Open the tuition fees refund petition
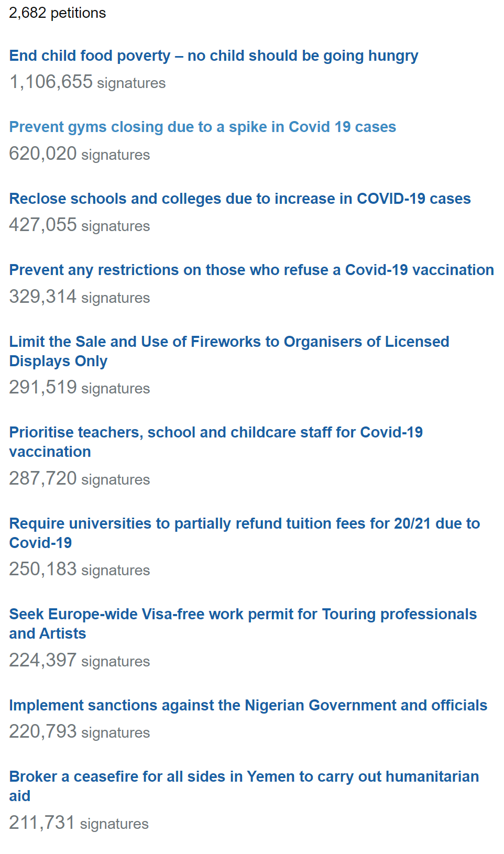Viewport: 504px width, 854px height. (x=244, y=524)
